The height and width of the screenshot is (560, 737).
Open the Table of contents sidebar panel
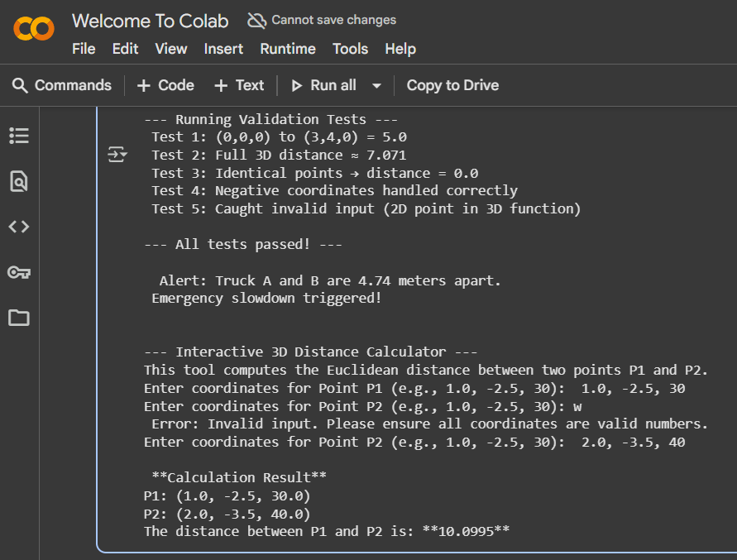(19, 136)
